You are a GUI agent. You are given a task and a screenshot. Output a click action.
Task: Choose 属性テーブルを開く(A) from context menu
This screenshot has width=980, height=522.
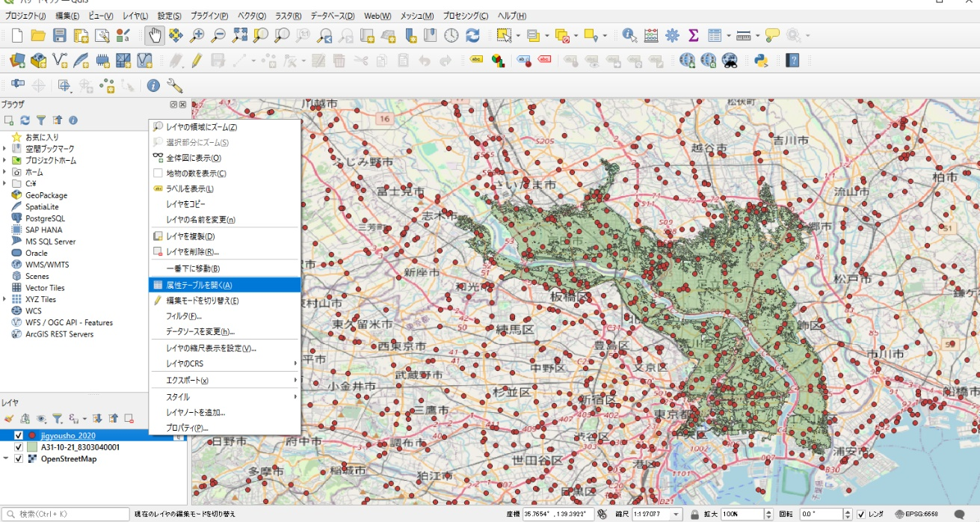tap(225, 285)
